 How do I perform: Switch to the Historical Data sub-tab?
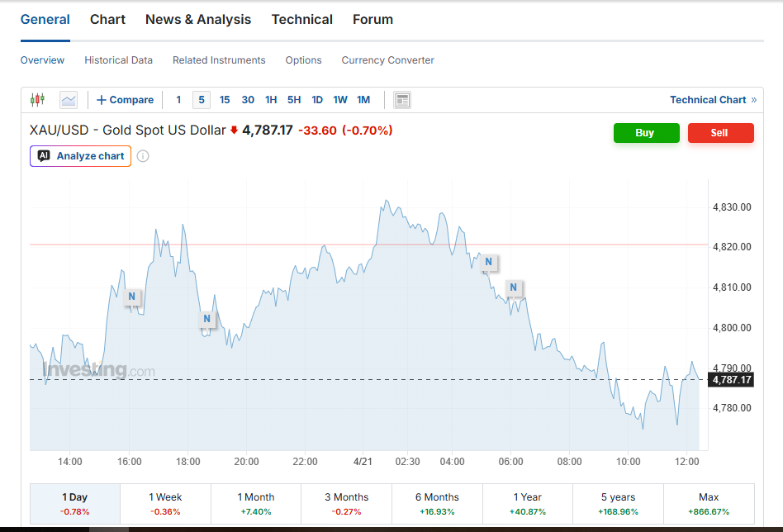coord(118,60)
